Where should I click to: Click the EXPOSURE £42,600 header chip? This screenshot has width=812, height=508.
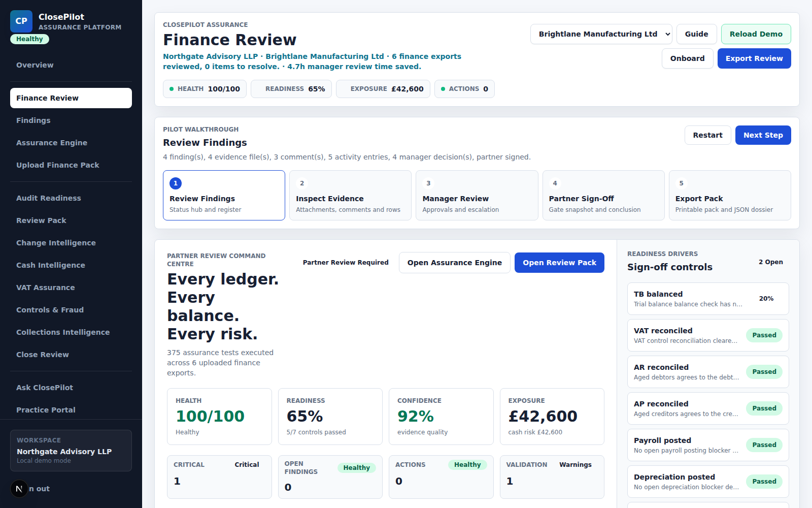(x=383, y=89)
